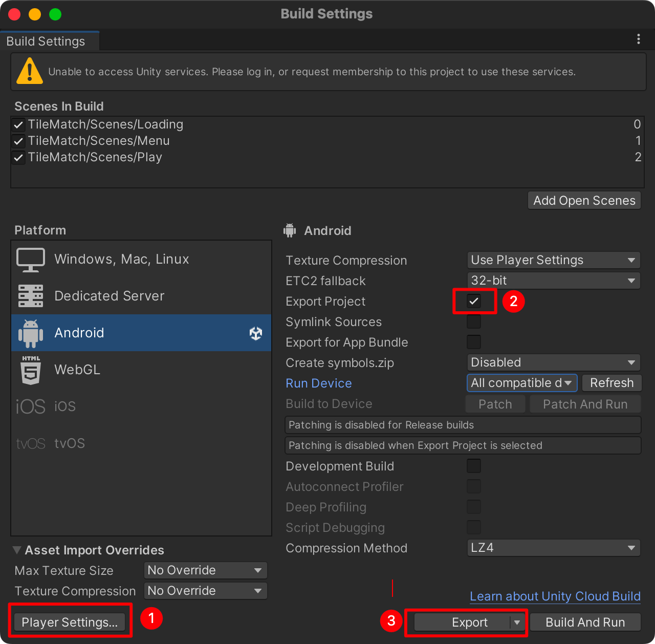Open Player Settings...
The height and width of the screenshot is (644, 655).
(x=70, y=622)
